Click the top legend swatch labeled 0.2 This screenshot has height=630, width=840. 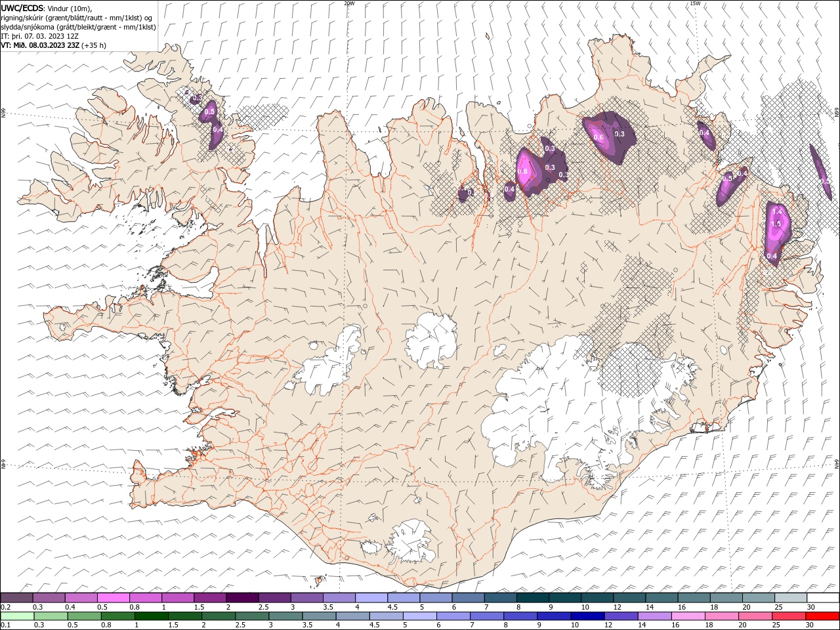(x=16, y=597)
